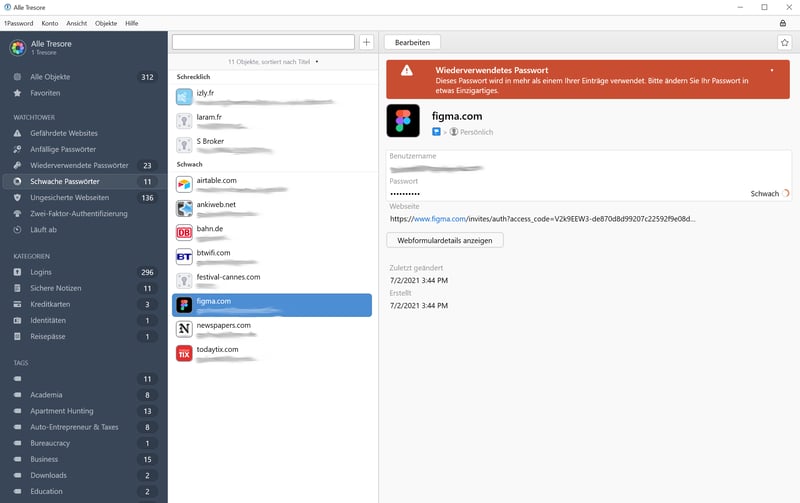
Task: Click the lock icon in the menu bar
Action: [782, 23]
